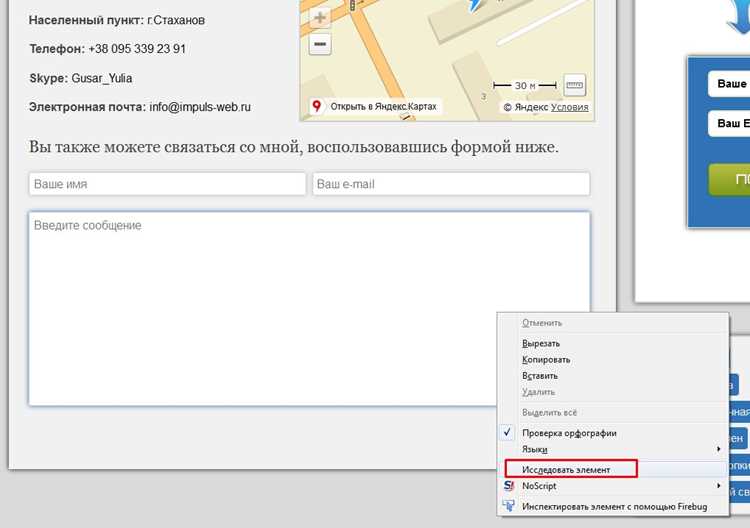
Task: Choose Удалить in the context menu
Action: [x=613, y=392]
